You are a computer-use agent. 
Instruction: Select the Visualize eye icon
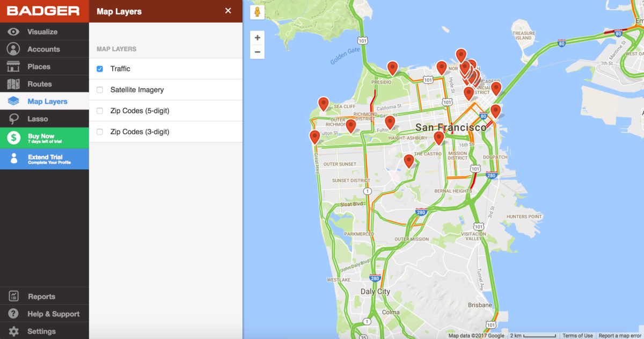tap(15, 31)
